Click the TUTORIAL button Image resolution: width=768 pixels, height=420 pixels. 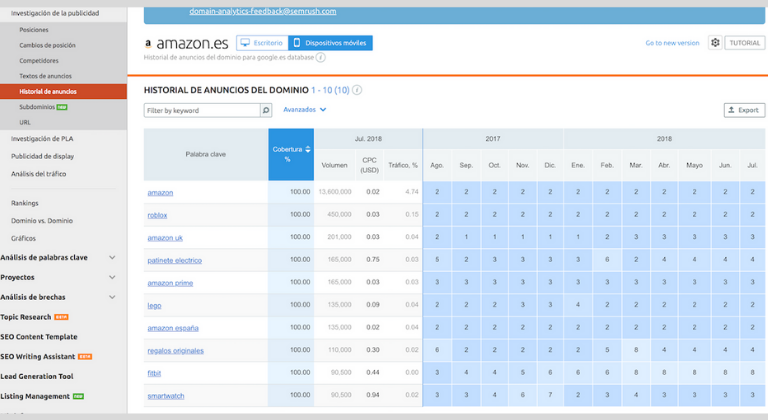(x=744, y=43)
